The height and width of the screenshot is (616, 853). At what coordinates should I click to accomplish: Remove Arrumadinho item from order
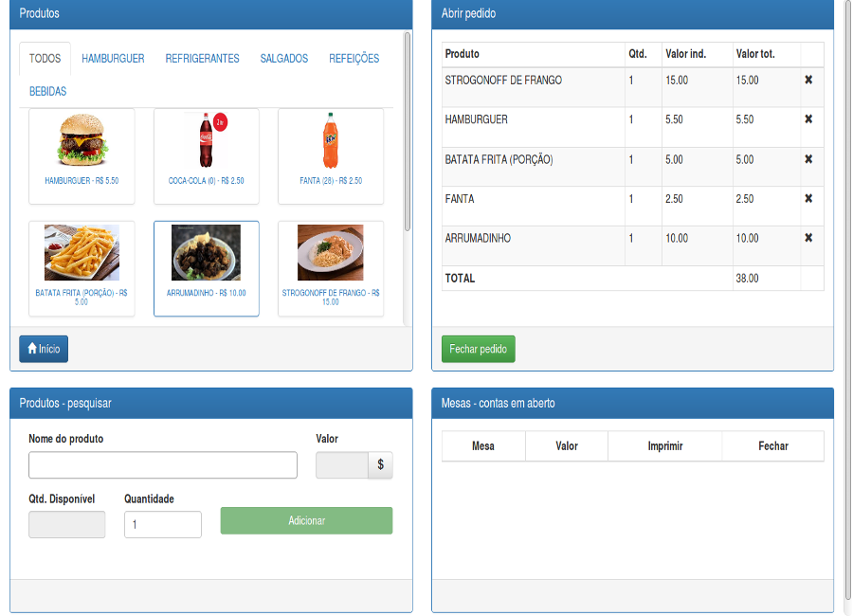point(808,238)
